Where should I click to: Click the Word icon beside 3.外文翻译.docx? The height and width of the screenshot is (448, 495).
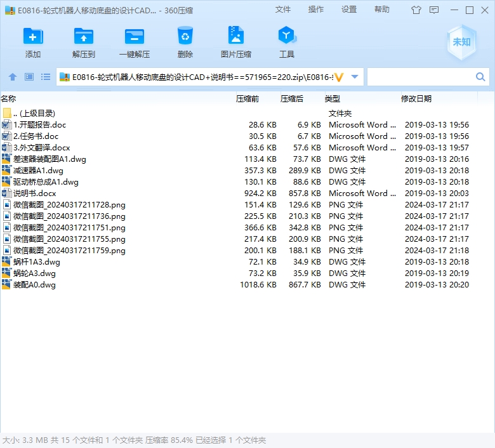(x=6, y=147)
